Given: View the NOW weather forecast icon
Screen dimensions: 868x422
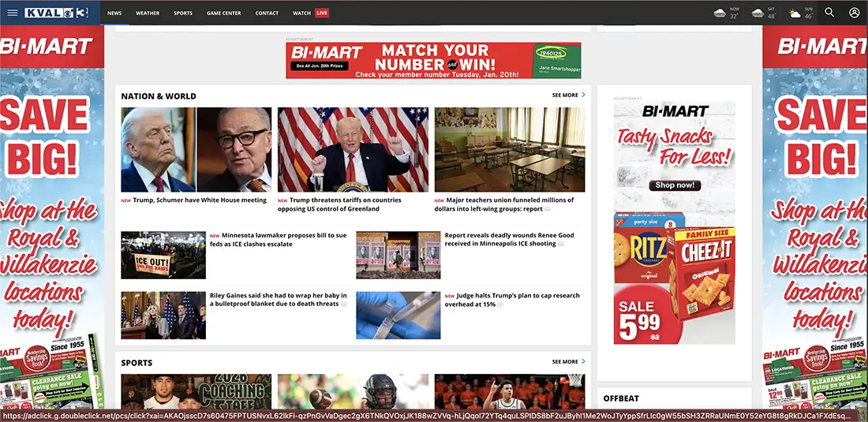Looking at the screenshot, I should pos(720,13).
